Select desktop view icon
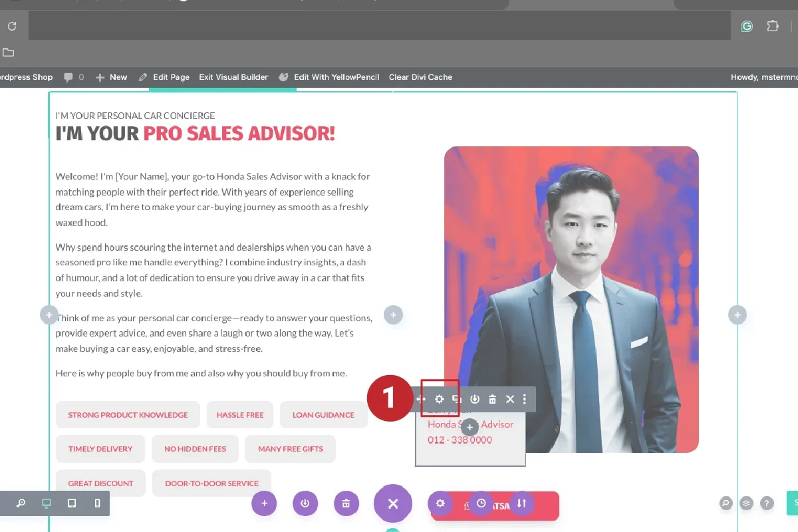 tap(47, 503)
